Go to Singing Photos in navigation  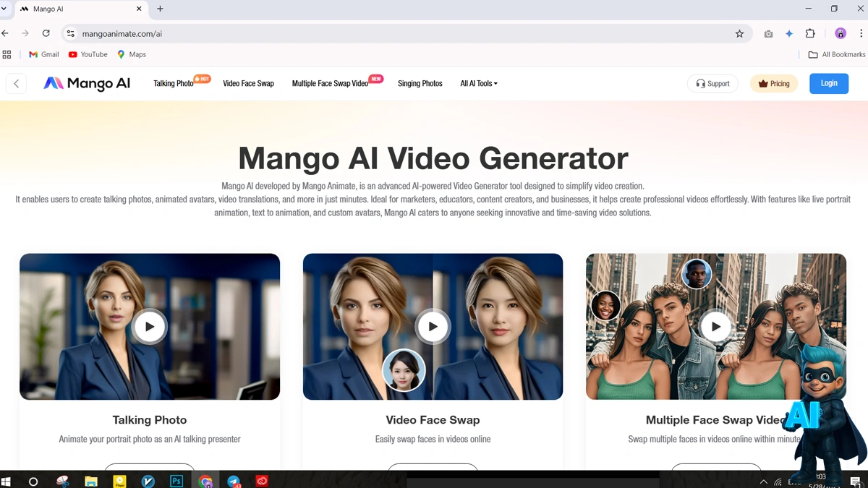pos(420,83)
